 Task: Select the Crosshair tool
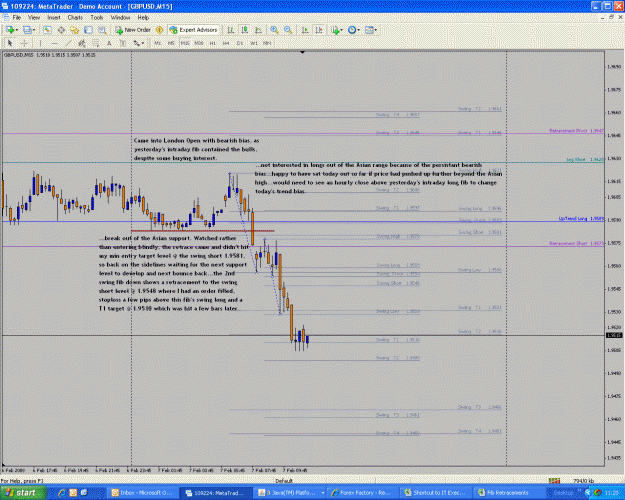coord(24,43)
